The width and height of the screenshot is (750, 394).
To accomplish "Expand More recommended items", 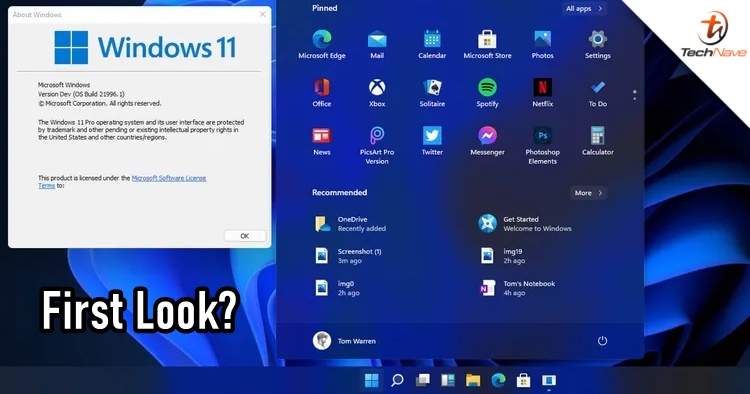I will pyautogui.click(x=589, y=193).
